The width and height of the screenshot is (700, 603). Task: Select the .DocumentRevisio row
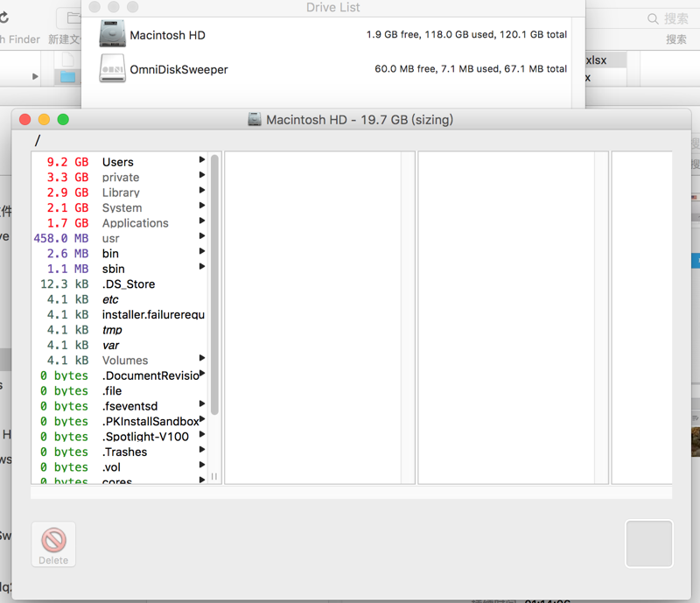point(119,375)
